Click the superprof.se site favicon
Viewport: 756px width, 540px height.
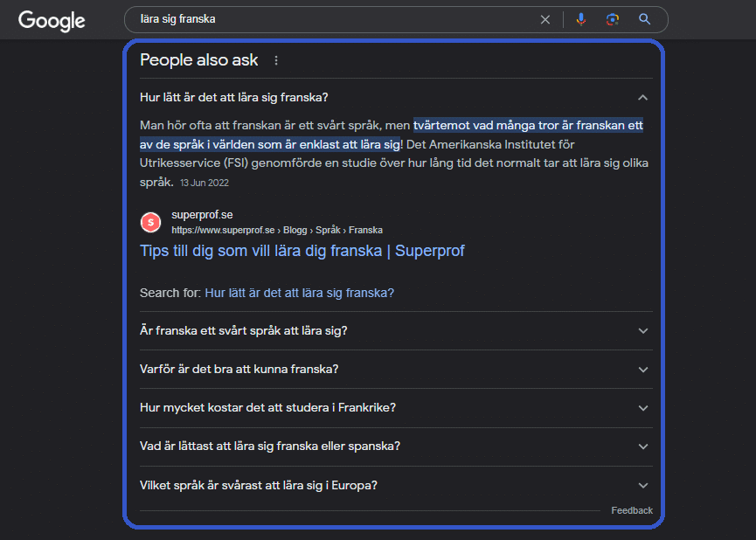(151, 223)
